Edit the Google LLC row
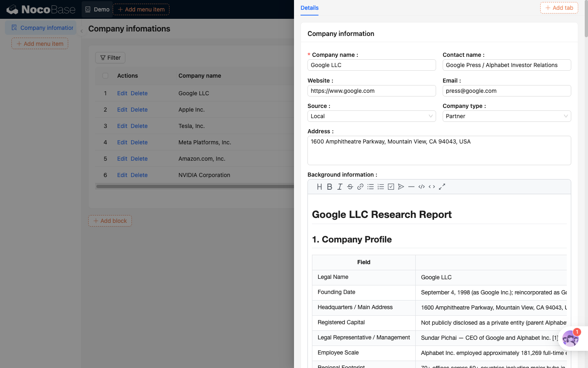This screenshot has width=588, height=368. pos(122,93)
